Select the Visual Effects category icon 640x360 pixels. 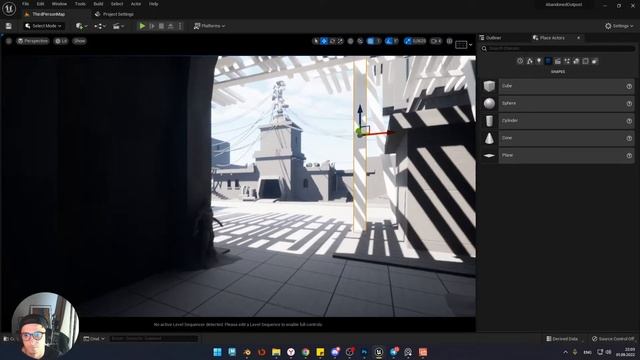567,61
